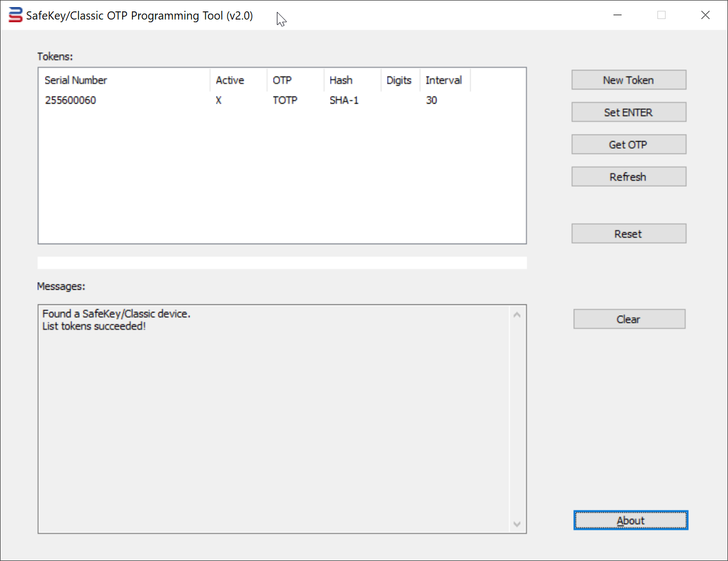This screenshot has width=728, height=561.
Task: Click the Digits column header
Action: [400, 80]
